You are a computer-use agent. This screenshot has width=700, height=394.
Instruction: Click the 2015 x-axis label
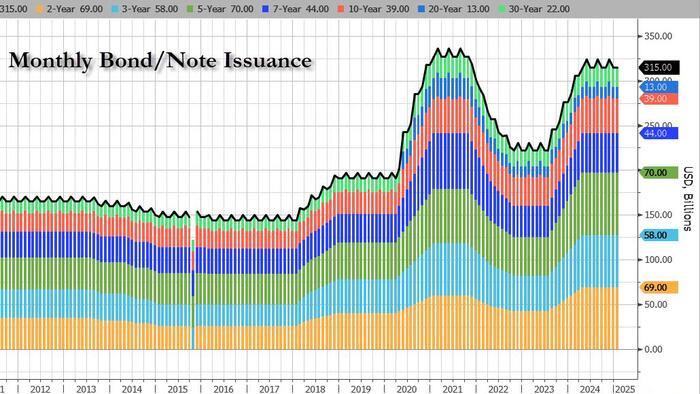point(178,389)
